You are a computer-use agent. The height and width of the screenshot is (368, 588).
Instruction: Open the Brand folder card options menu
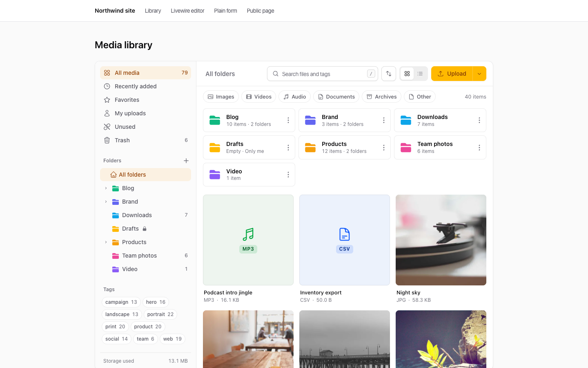[384, 120]
